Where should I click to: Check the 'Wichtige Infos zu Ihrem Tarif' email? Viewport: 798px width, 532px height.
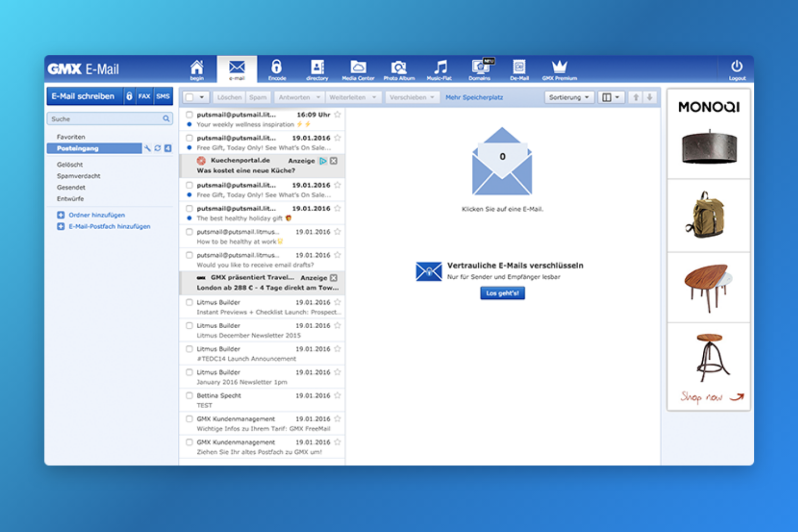click(x=189, y=419)
